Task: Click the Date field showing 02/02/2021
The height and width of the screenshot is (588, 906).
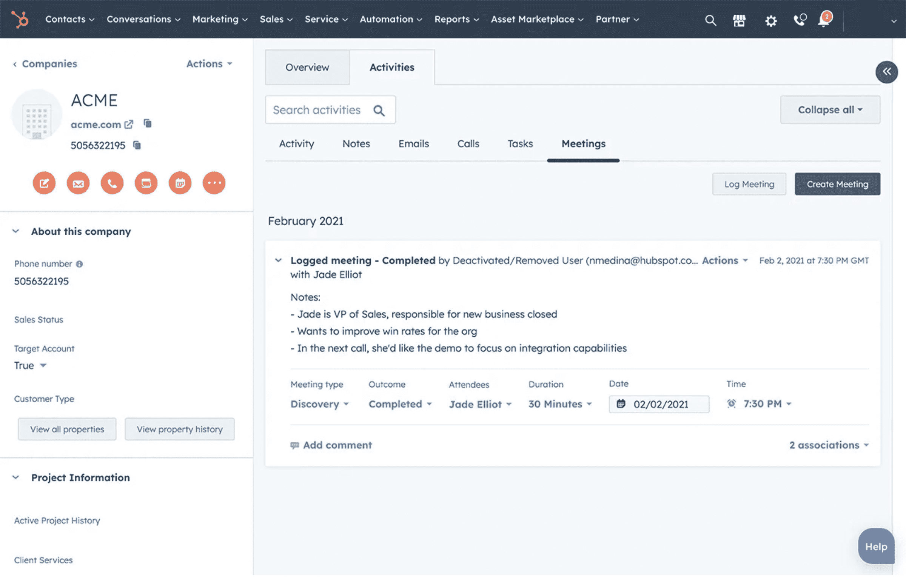Action: [659, 404]
